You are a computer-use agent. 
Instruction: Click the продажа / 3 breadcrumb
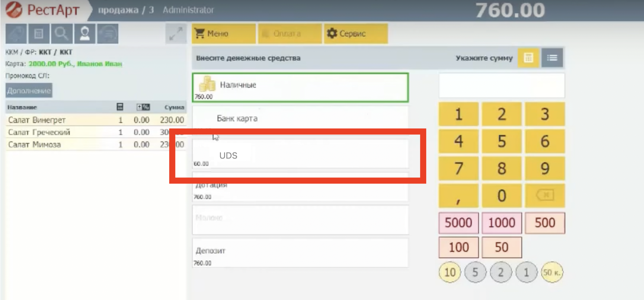(126, 10)
